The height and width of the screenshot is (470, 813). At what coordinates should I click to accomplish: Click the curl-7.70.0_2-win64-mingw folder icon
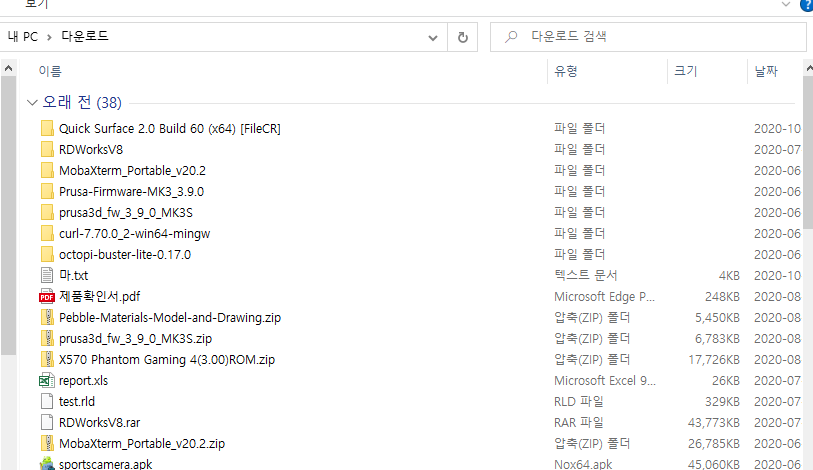(47, 233)
